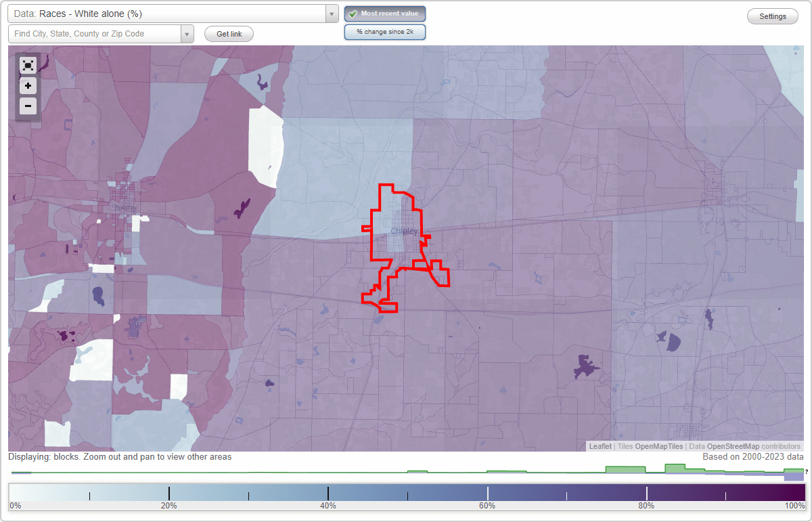Viewport: 812px width, 522px height.
Task: Zoom out using the minus map control
Action: click(28, 106)
